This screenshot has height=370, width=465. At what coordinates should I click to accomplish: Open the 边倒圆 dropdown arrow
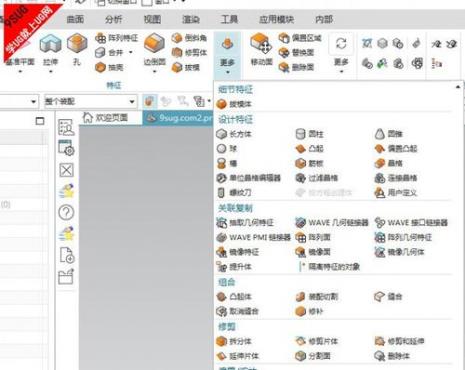point(154,71)
